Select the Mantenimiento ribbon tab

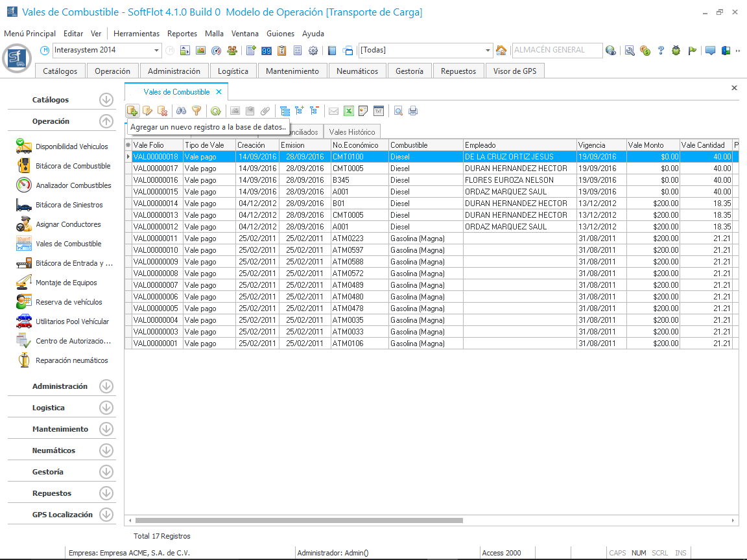coord(292,71)
